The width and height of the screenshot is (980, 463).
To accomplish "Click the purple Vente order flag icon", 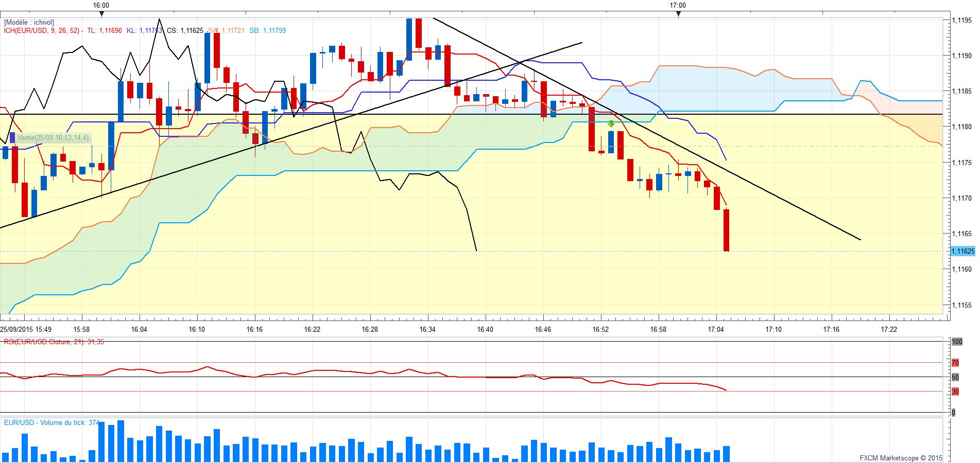I will 12,138.
